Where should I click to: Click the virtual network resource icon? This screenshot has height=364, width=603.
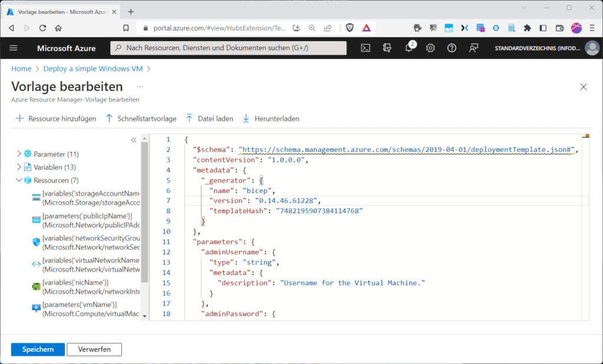coord(36,264)
